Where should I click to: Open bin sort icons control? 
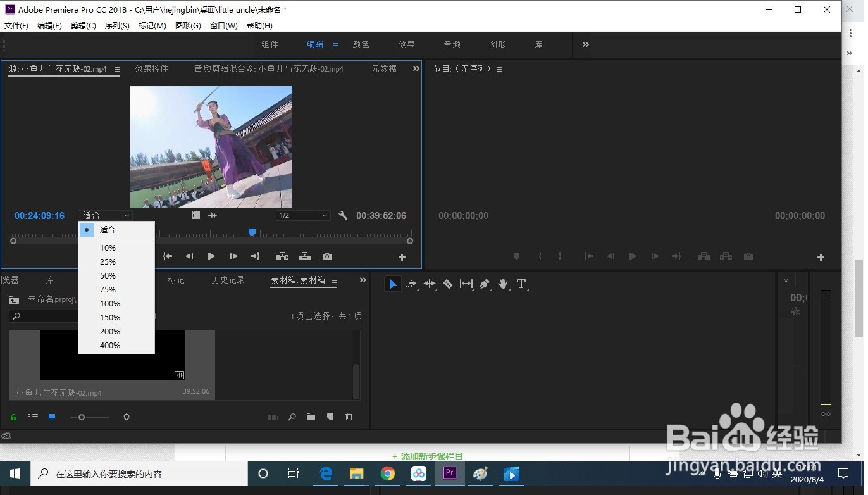127,417
